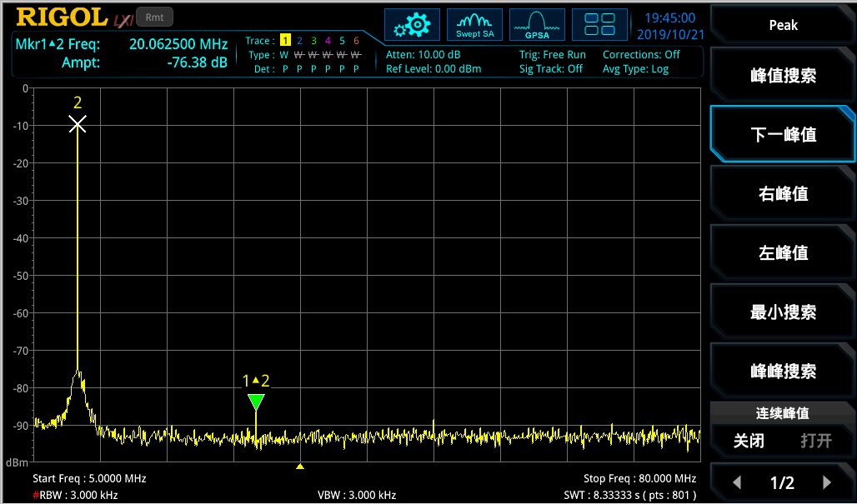Click the Rmt remote indicator

pos(153,17)
